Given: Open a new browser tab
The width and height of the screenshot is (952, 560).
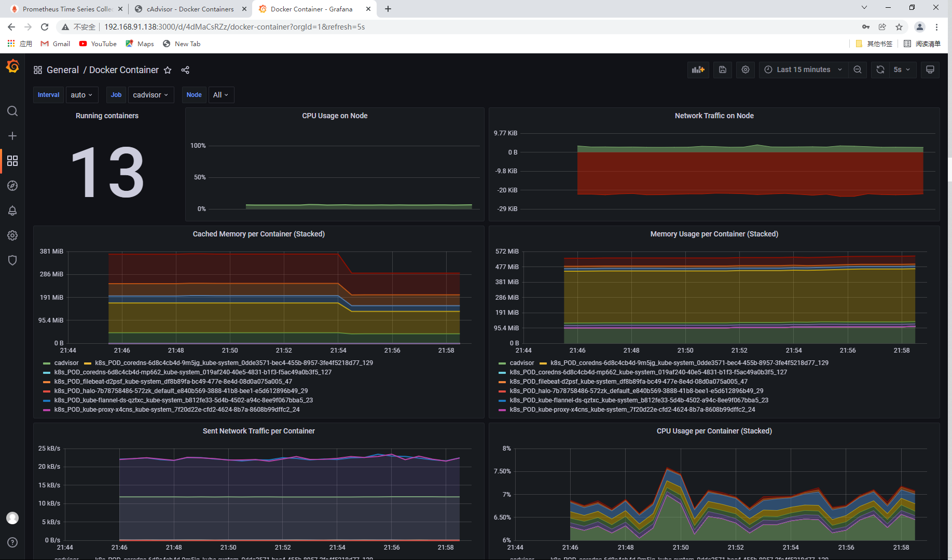Looking at the screenshot, I should coord(388,9).
